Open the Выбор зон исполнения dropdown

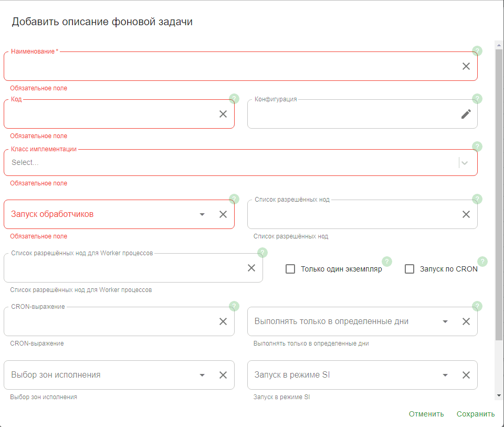coord(202,375)
